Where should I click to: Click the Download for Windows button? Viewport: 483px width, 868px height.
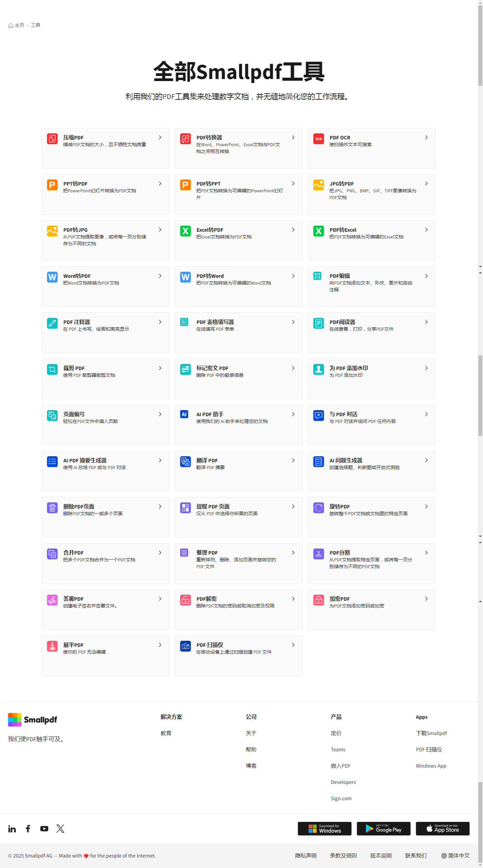coord(325,829)
